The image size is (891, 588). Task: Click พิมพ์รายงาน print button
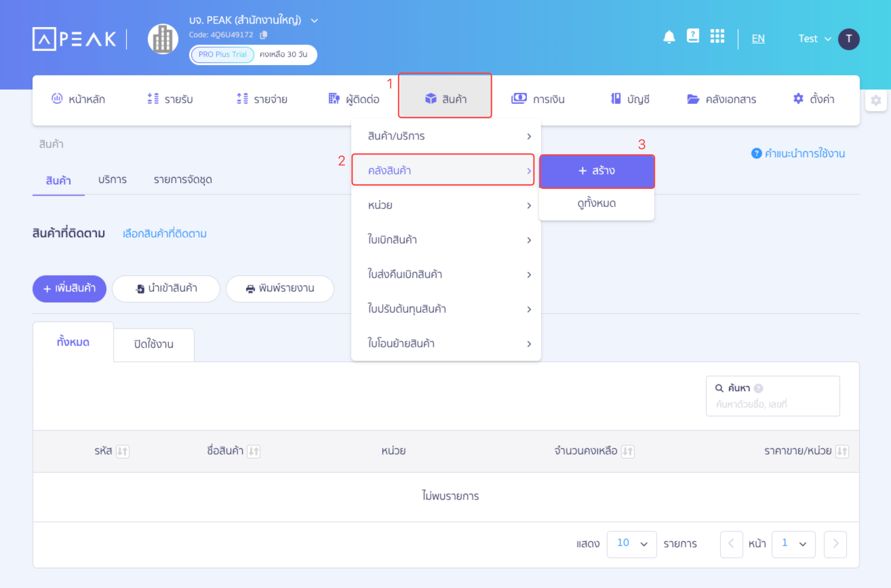(x=280, y=289)
